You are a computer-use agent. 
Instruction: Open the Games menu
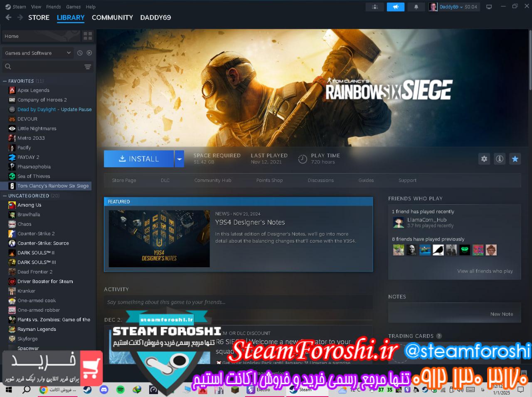pyautogui.click(x=74, y=7)
